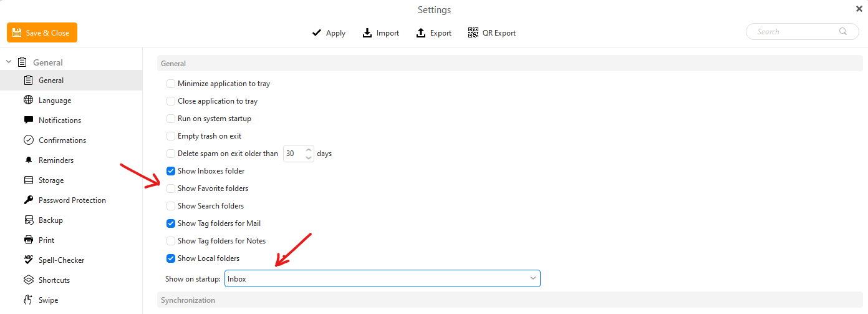Screen dimensions: 868x314
Task: Click the Storage disk icon
Action: [28, 180]
